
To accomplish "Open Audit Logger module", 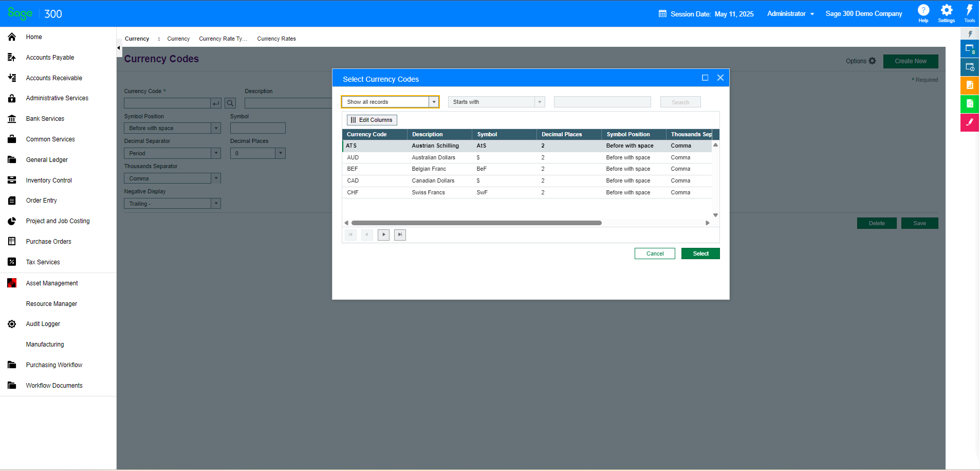I will pos(43,324).
